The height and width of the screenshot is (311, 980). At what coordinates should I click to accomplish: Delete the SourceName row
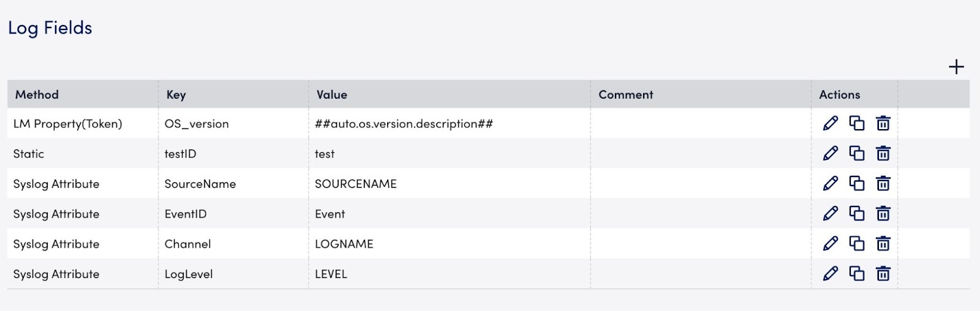coord(883,183)
